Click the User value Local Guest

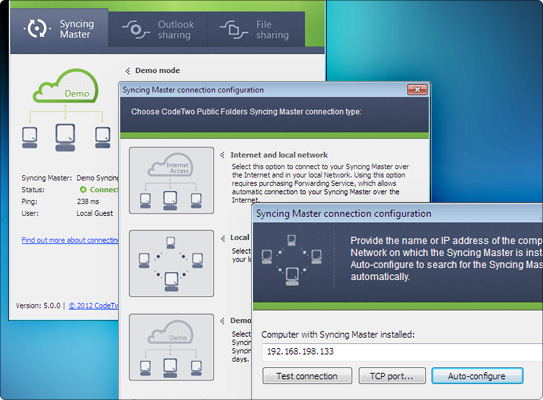[95, 213]
